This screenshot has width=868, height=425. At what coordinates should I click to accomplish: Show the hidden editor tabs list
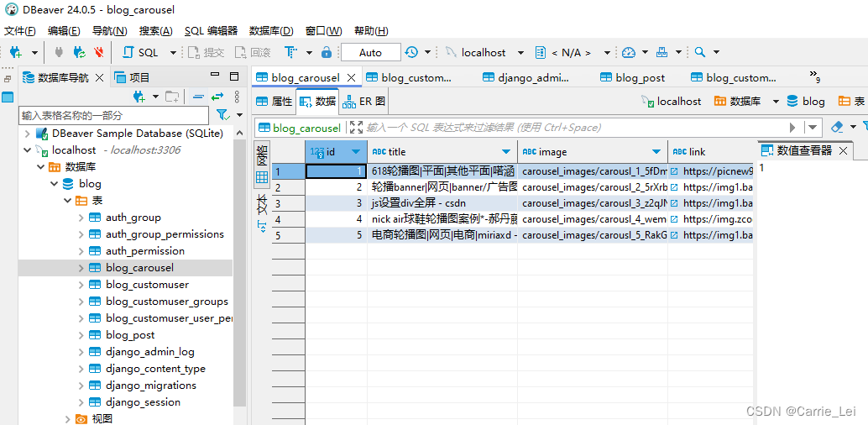coord(814,76)
